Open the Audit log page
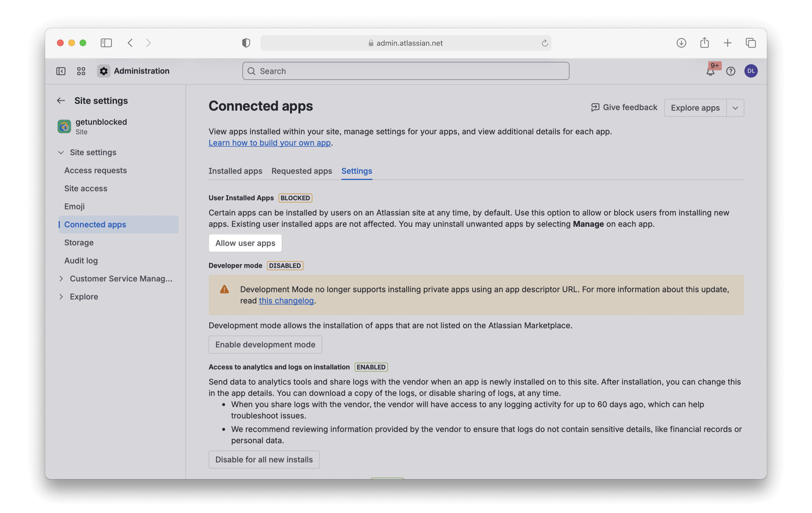812x513 pixels. point(119,260)
